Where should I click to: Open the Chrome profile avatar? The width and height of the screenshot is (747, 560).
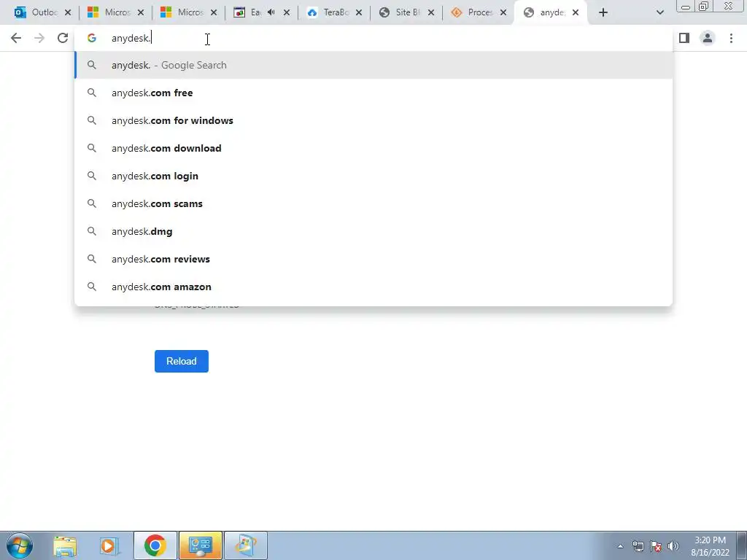pos(708,38)
